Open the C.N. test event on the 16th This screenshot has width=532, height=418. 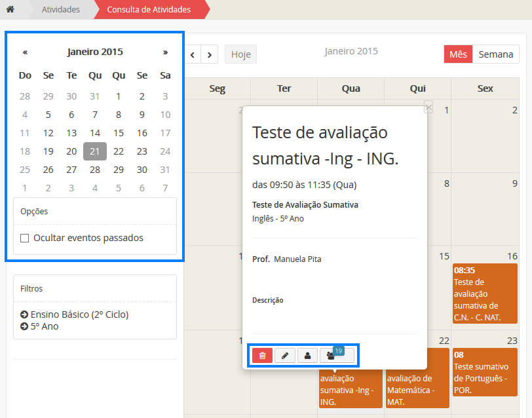(x=484, y=293)
